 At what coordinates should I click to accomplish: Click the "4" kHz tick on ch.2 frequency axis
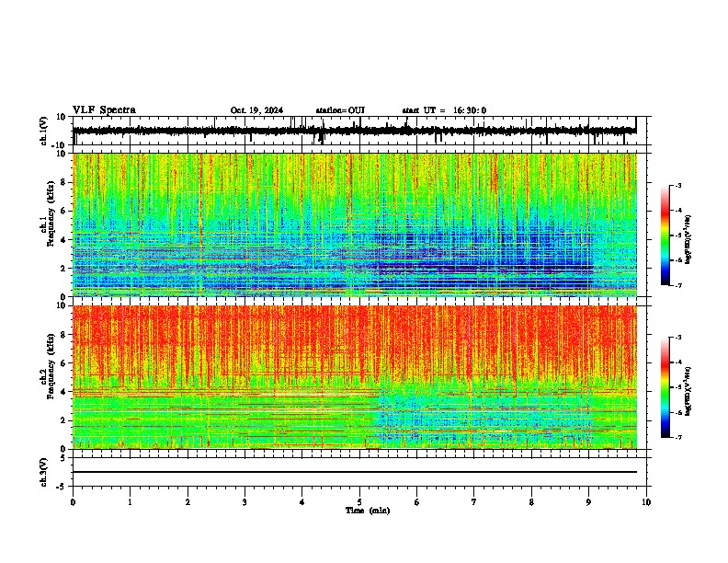pos(63,392)
